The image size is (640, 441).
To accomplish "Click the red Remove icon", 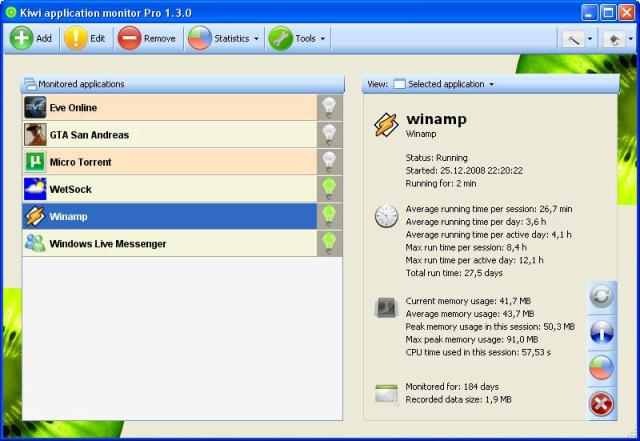I will tap(129, 38).
